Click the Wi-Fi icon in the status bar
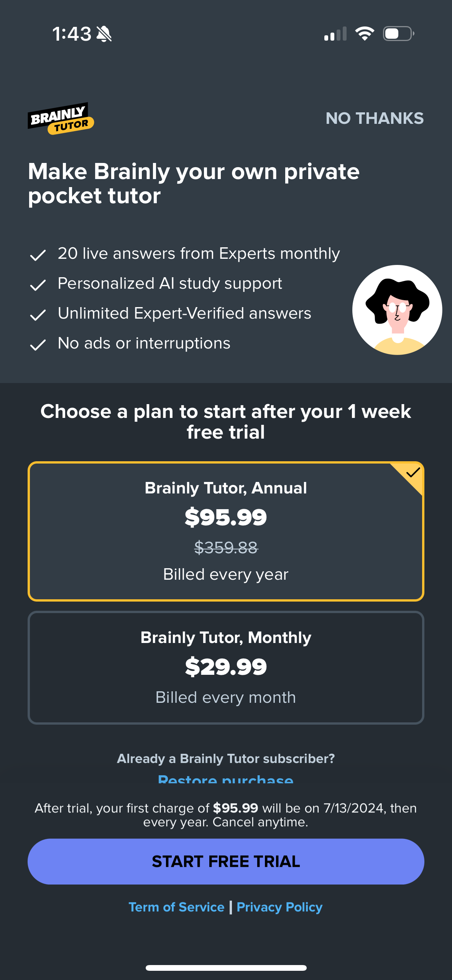The image size is (452, 980). (x=364, y=34)
